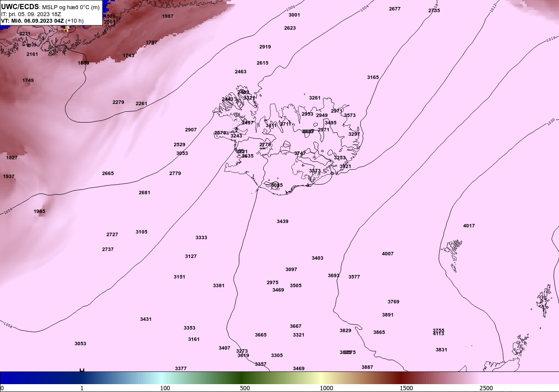The width and height of the screenshot is (559, 392).
Task: Click the height value 3921 over Iceland
Action: (345, 166)
